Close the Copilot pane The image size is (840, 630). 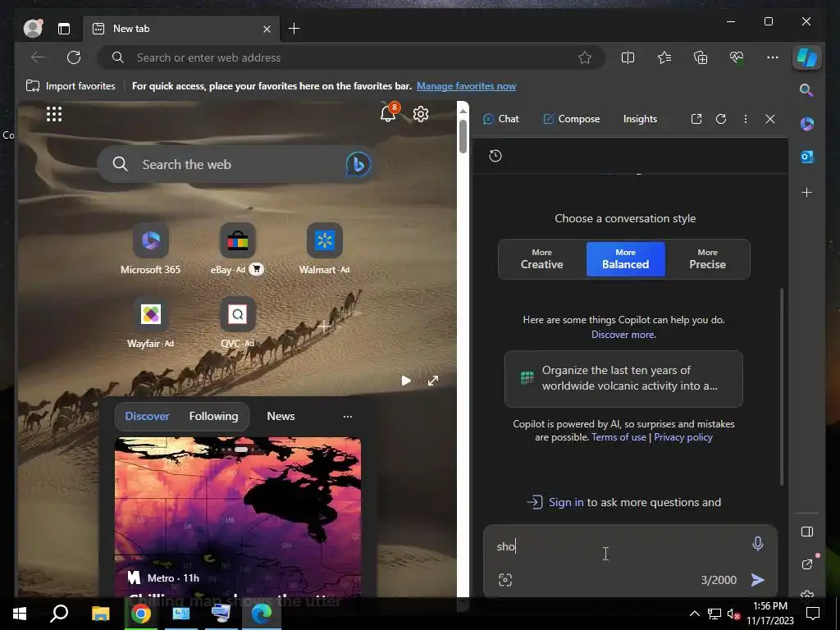tap(770, 119)
